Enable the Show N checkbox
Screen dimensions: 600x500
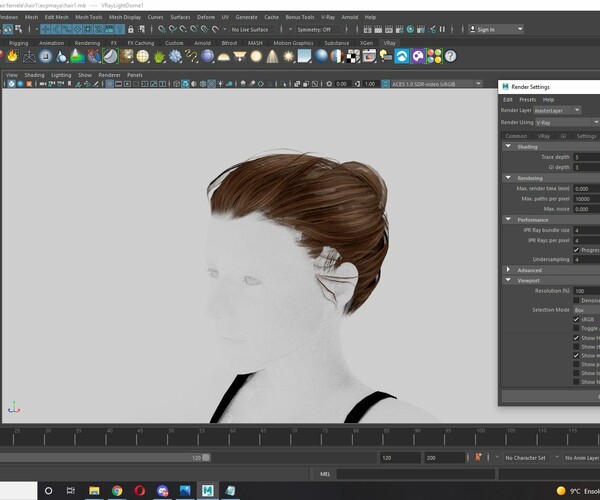576,382
